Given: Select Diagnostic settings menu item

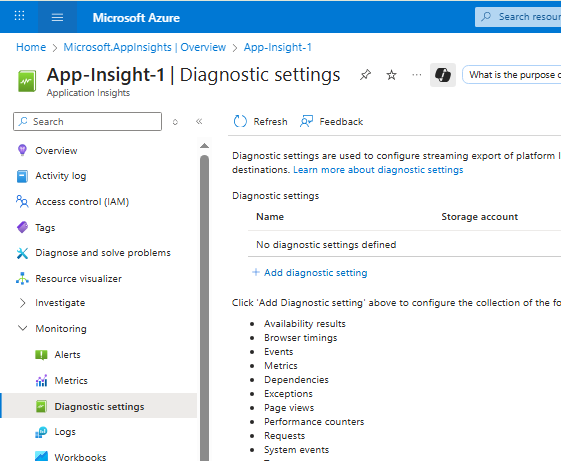Looking at the screenshot, I should tap(99, 407).
